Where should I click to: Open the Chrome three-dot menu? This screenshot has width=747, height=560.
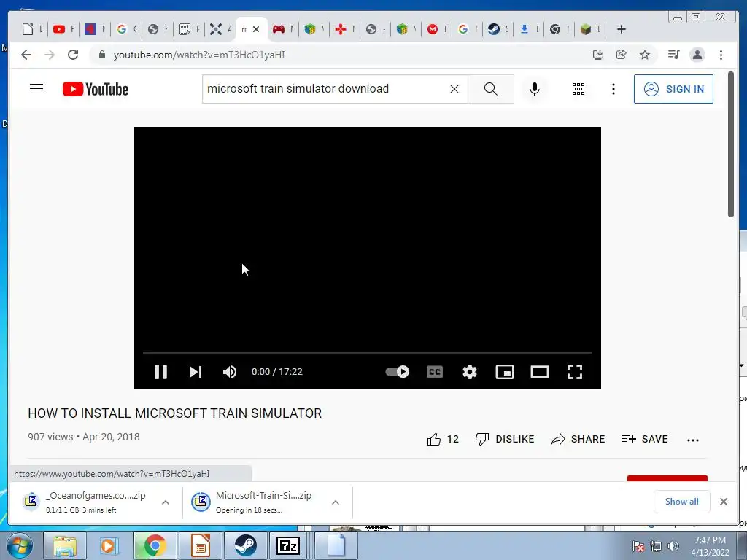(721, 55)
